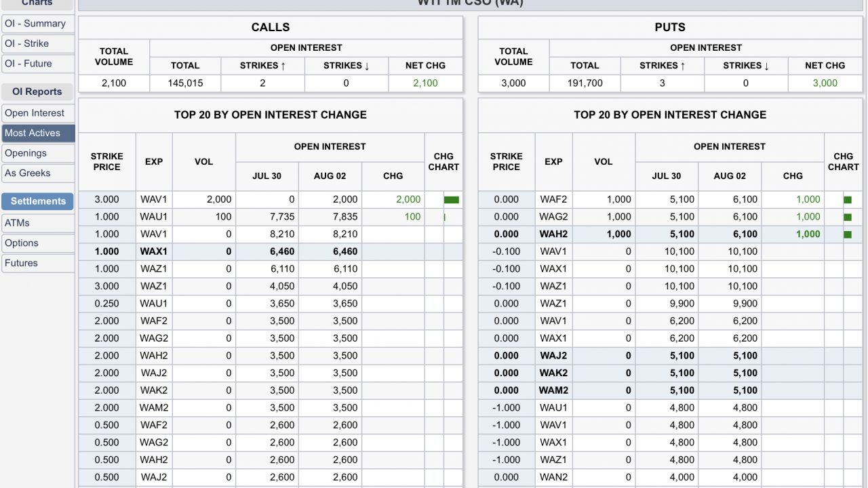Open the OI - Strike chart
Image resolution: width=868 pixels, height=488 pixels.
point(27,43)
